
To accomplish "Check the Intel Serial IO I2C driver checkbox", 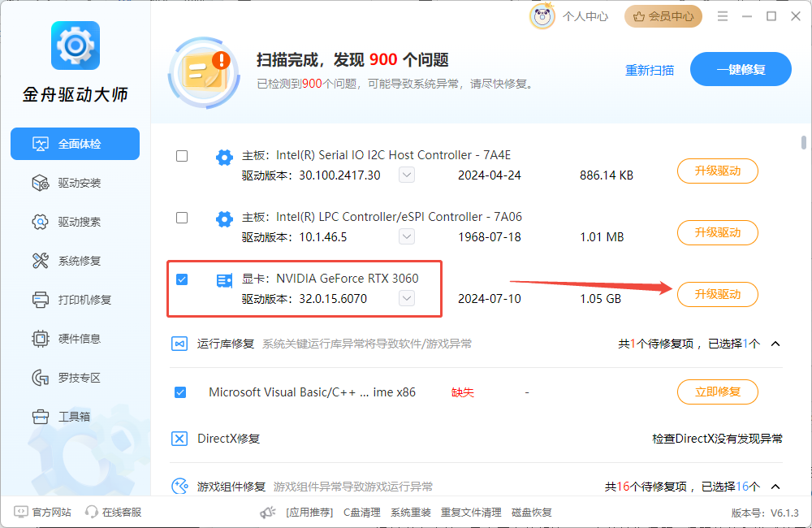I will pyautogui.click(x=181, y=156).
